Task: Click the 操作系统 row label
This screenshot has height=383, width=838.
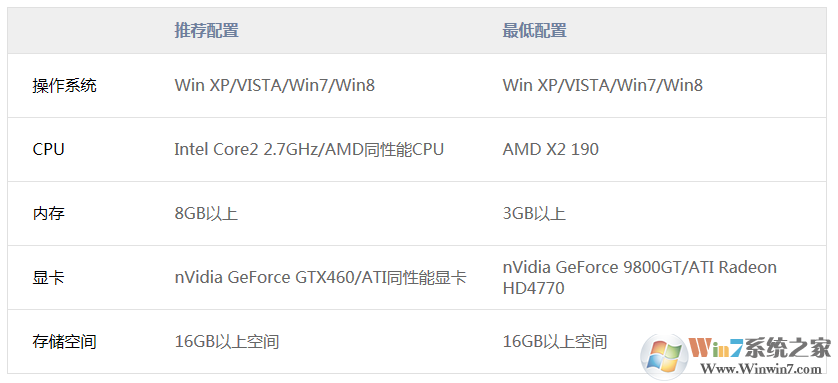Action: [64, 85]
